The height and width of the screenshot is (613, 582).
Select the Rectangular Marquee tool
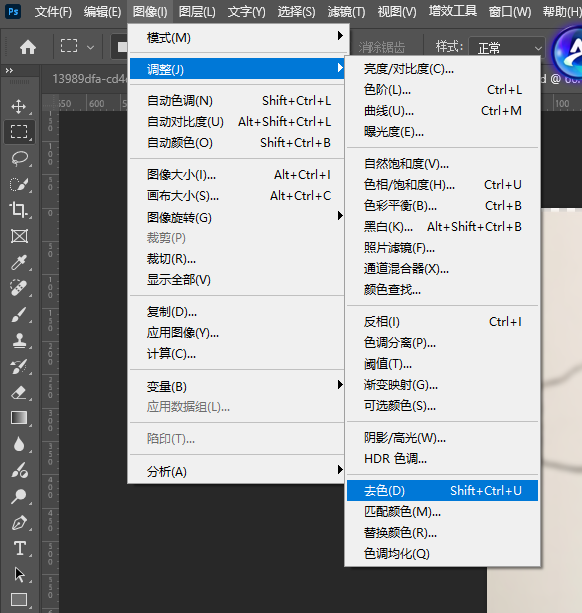pos(19,132)
